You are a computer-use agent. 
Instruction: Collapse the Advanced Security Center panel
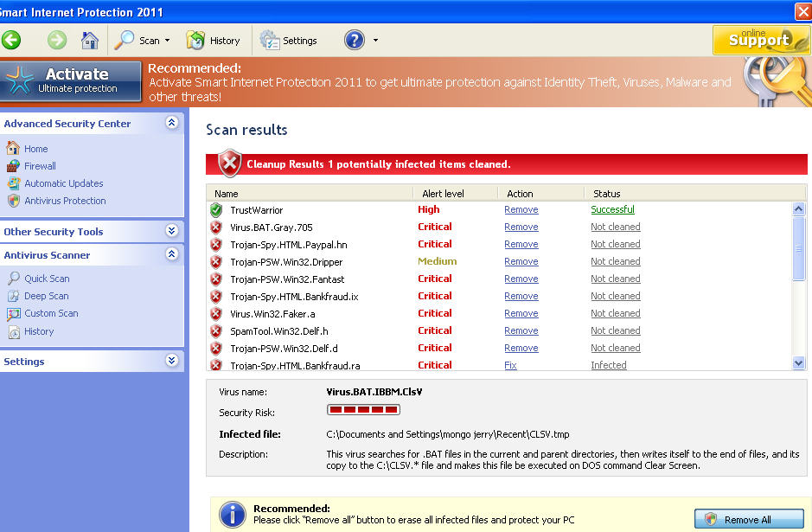pyautogui.click(x=172, y=123)
